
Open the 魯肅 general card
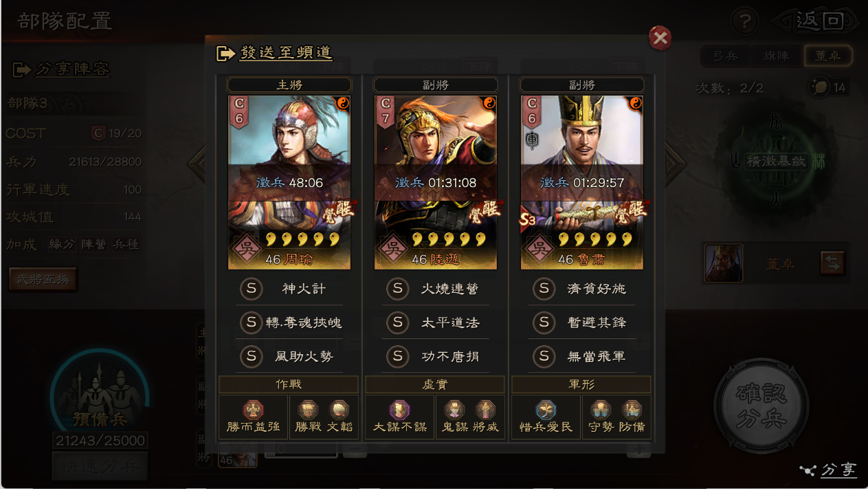tap(582, 182)
